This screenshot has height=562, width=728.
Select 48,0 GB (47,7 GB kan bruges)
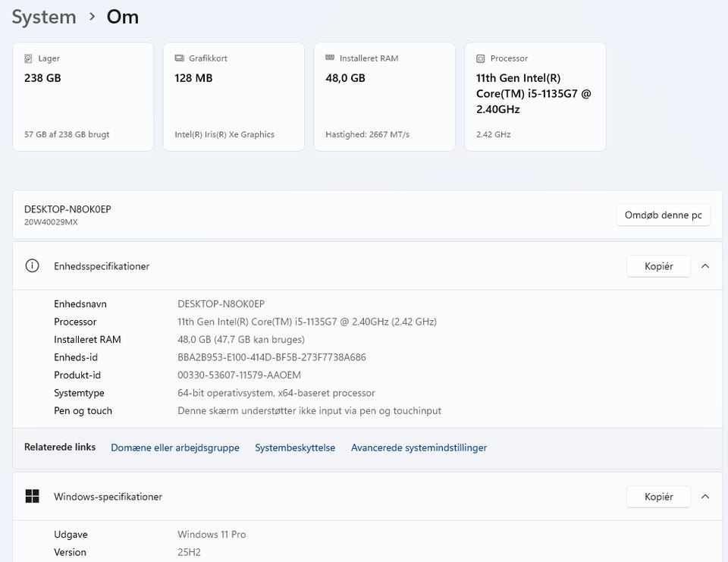[241, 340]
